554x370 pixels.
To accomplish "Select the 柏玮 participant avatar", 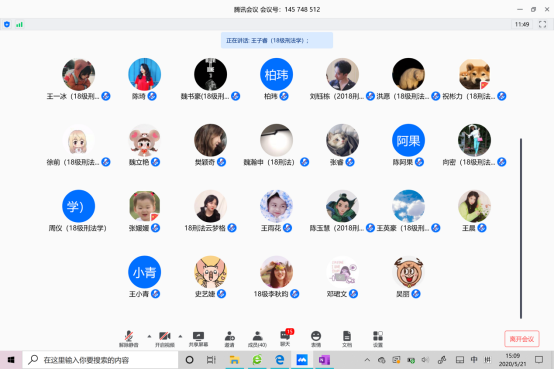I will 276,75.
